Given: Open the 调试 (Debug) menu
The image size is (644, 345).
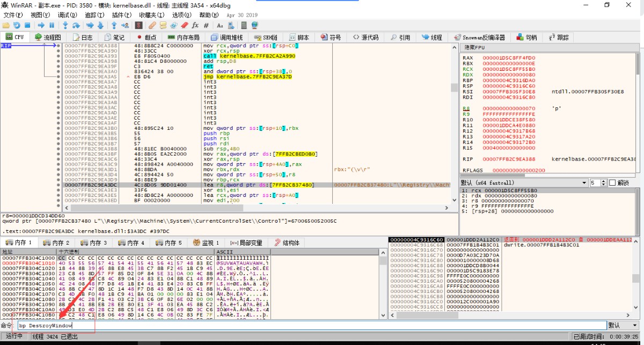Looking at the screenshot, I should (67, 15).
